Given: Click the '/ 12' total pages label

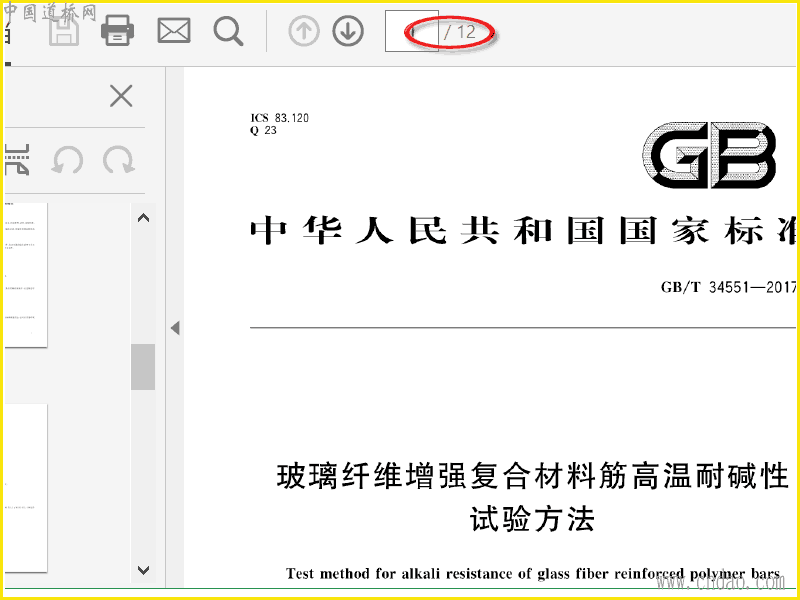Looking at the screenshot, I should tap(460, 32).
